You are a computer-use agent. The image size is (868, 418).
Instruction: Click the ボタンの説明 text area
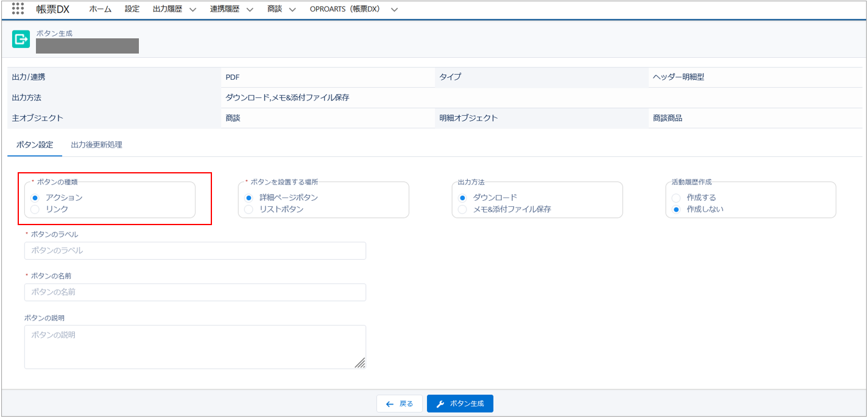point(195,346)
